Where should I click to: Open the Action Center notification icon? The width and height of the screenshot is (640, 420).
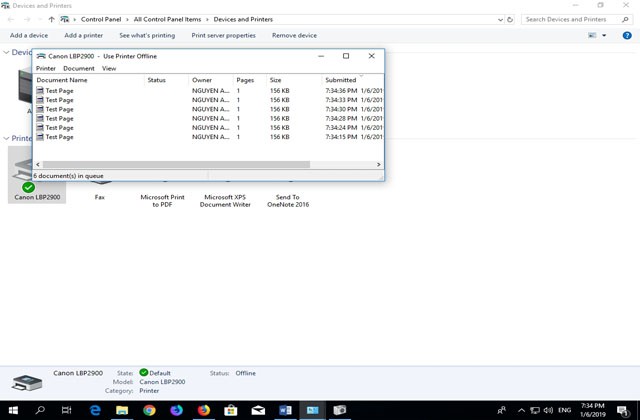tap(623, 410)
